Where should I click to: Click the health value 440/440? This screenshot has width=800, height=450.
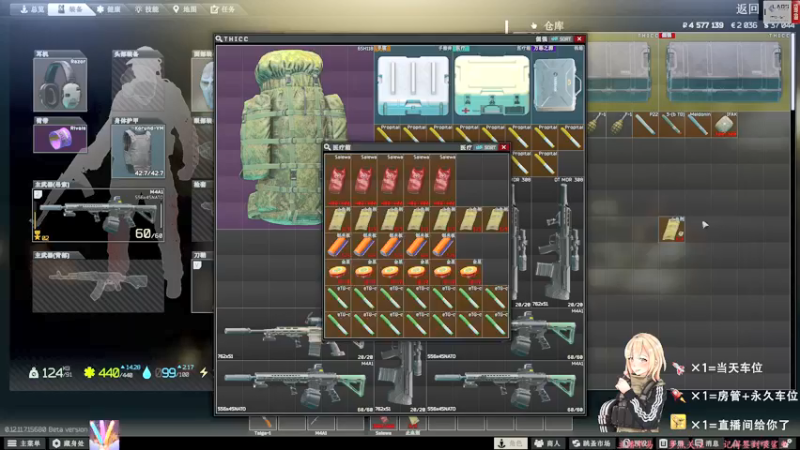pyautogui.click(x=109, y=373)
